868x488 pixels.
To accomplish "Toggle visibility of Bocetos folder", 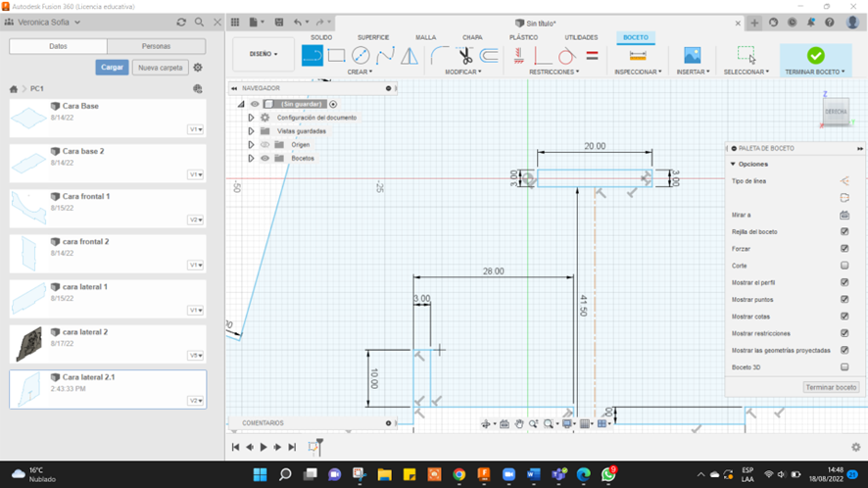I will pos(265,158).
